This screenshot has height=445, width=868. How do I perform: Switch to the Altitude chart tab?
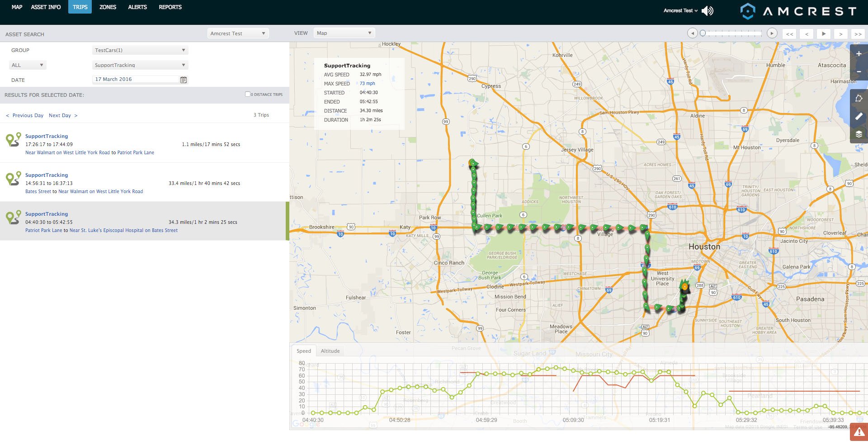(x=330, y=351)
